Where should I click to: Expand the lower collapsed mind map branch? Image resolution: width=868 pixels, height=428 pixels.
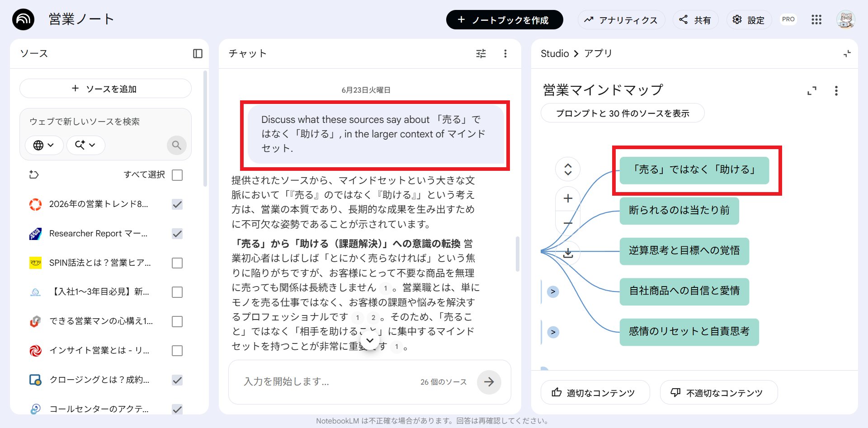pyautogui.click(x=553, y=332)
